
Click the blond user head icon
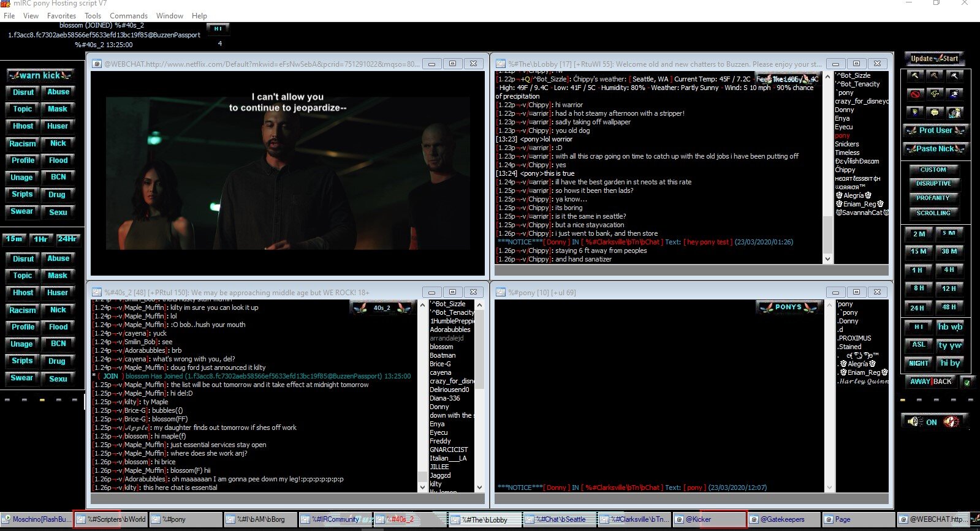coord(915,113)
